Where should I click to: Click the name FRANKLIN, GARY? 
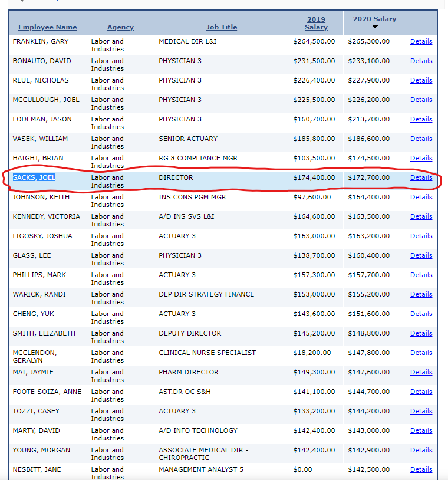(41, 41)
